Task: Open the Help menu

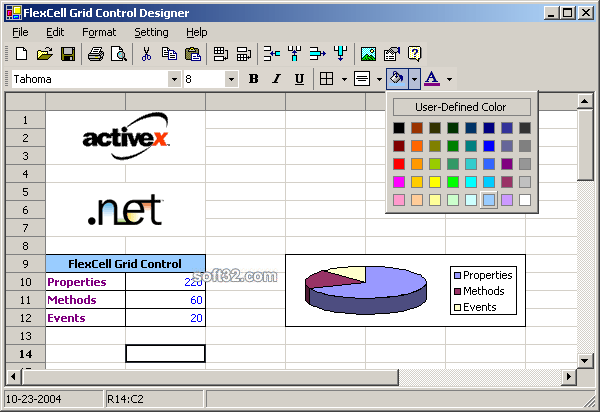Action: pos(197,32)
